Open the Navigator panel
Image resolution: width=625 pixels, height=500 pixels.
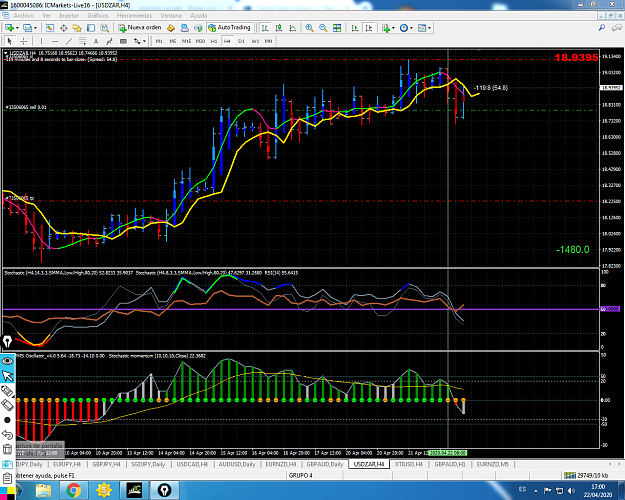tap(77, 28)
